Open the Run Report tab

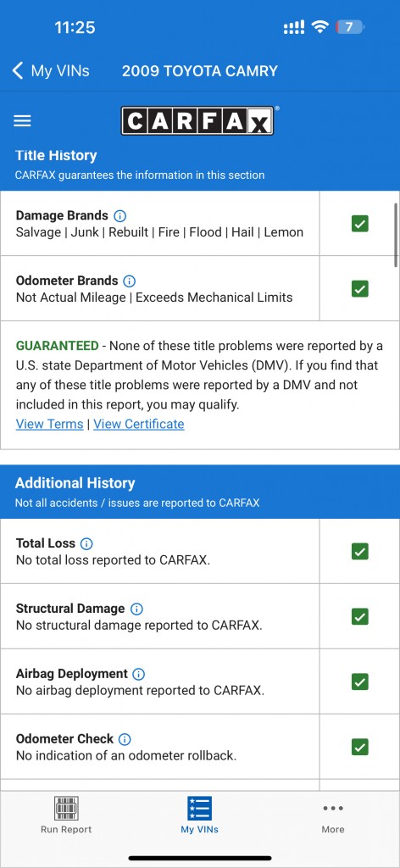(x=66, y=815)
